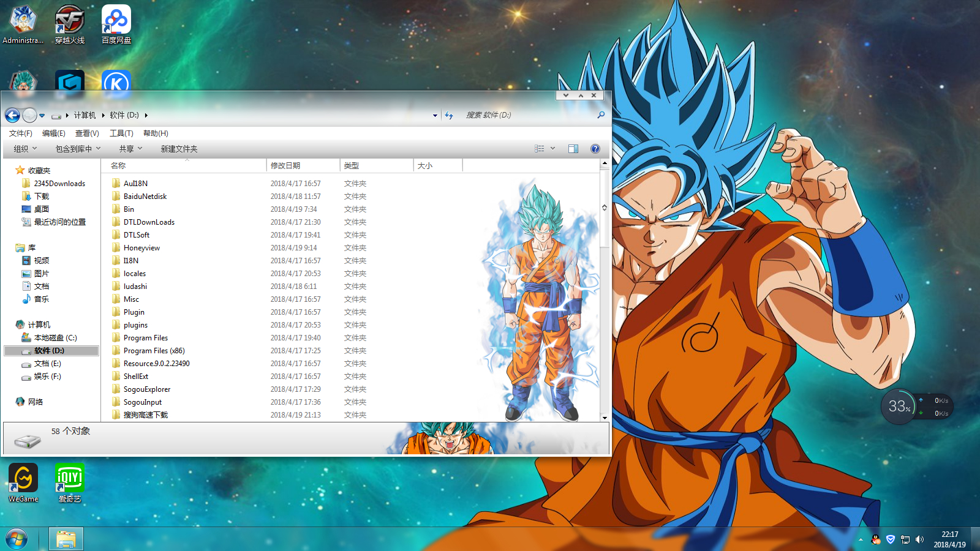Image resolution: width=980 pixels, height=551 pixels.
Task: Open the 组织 dropdown menu
Action: click(x=25, y=149)
